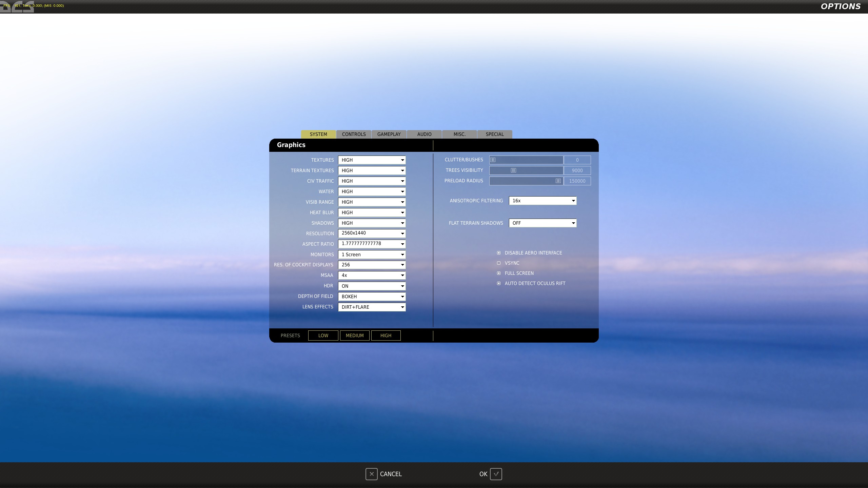Image resolution: width=868 pixels, height=488 pixels.
Task: Click the OPTIONS title text
Action: point(841,6)
